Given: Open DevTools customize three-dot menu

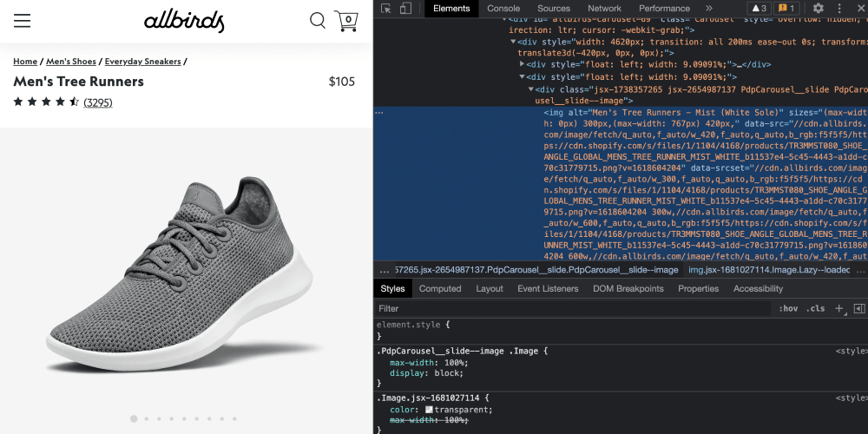Looking at the screenshot, I should 839,9.
